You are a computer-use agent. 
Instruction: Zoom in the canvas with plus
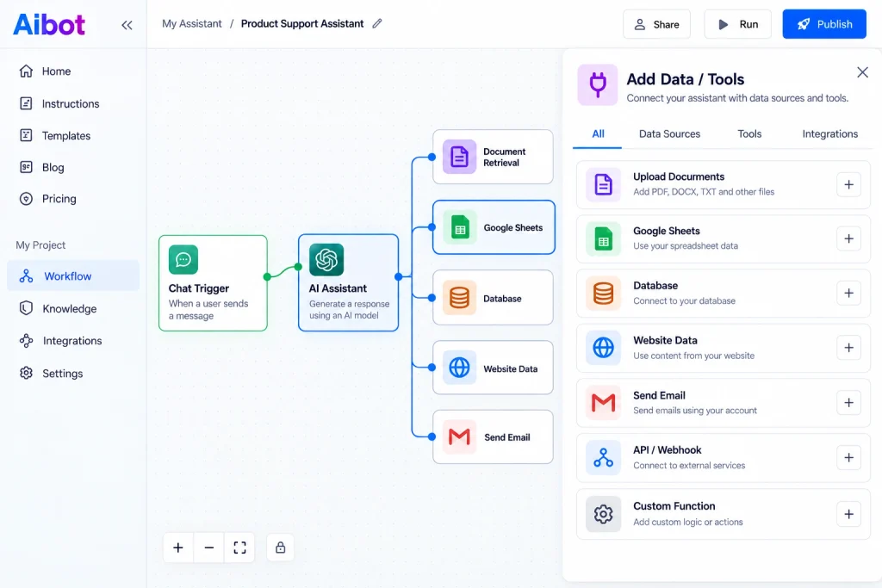pos(177,548)
